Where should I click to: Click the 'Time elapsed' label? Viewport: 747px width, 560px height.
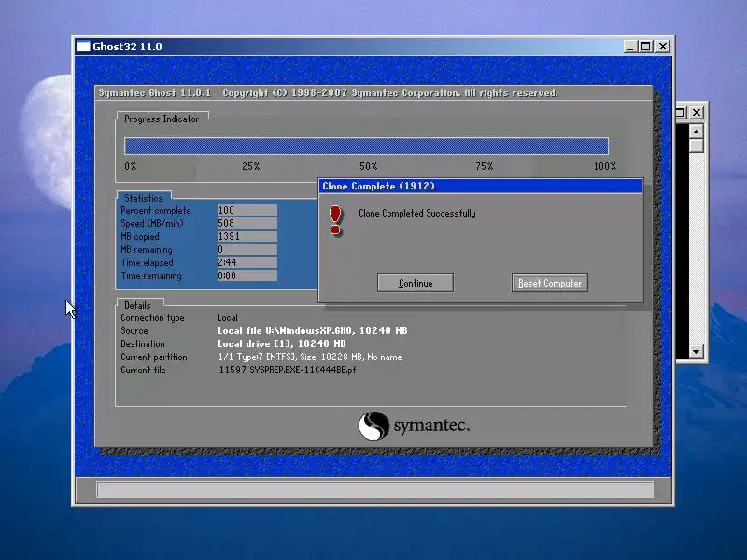coord(147,262)
